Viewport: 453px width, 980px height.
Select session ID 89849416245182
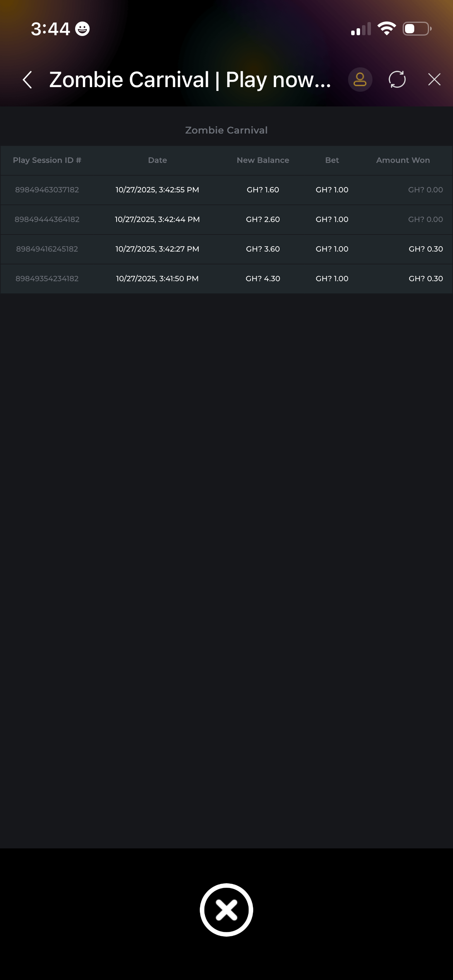tap(47, 249)
